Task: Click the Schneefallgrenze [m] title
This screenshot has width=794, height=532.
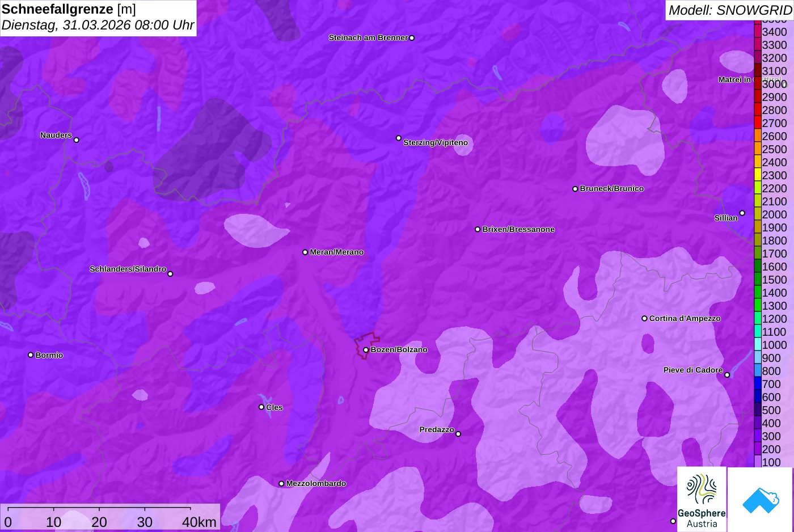Action: 69,9
